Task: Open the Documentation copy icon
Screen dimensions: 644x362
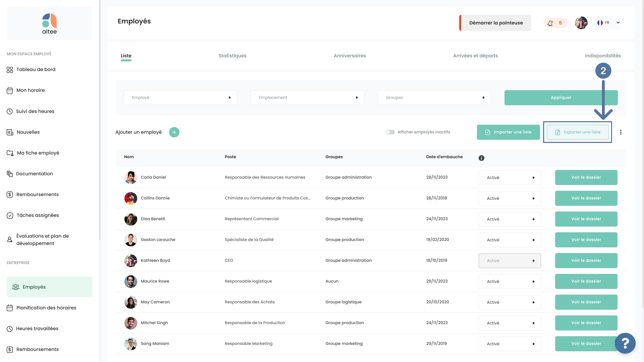Action: coord(10,174)
